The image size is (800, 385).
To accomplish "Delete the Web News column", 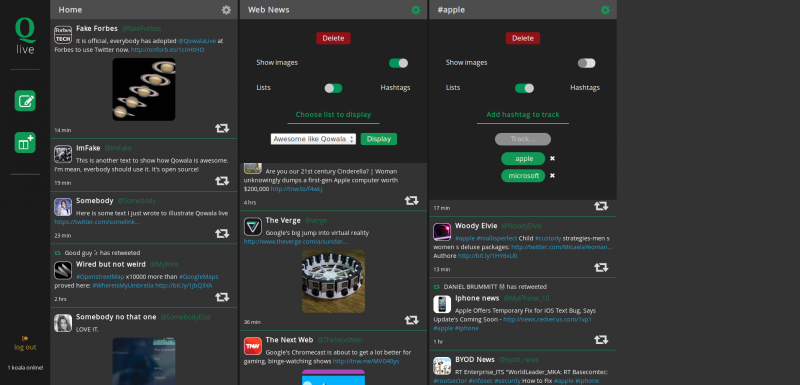I will [333, 38].
